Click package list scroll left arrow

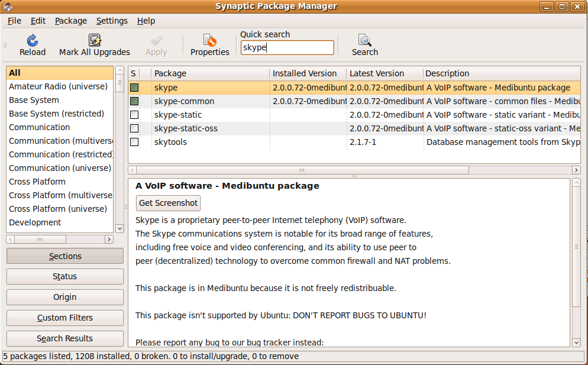tap(133, 170)
